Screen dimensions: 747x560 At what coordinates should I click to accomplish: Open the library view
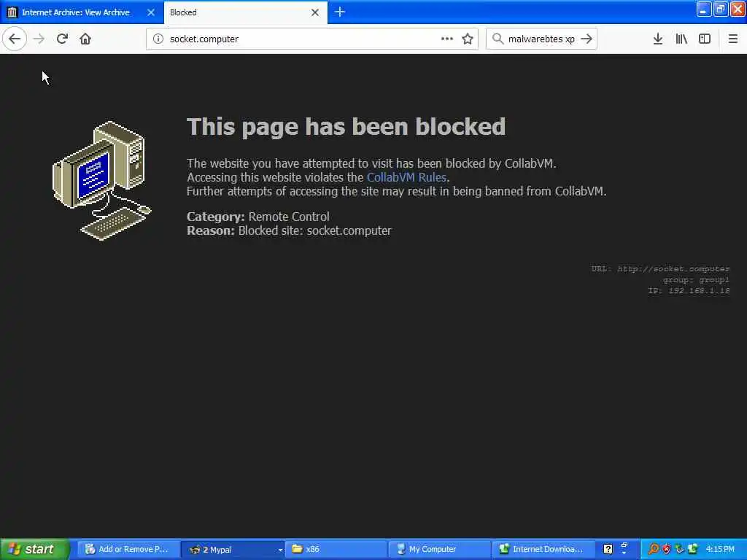681,39
